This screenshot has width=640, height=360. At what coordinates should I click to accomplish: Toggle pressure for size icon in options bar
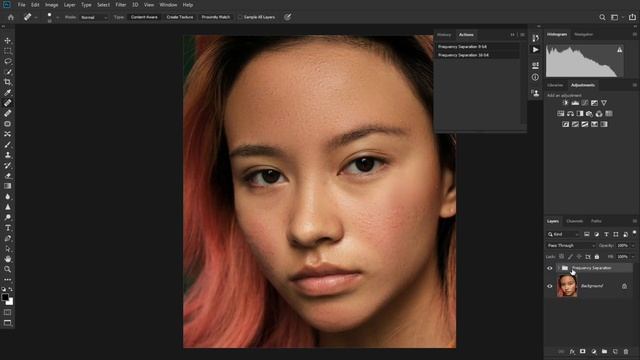[288, 17]
